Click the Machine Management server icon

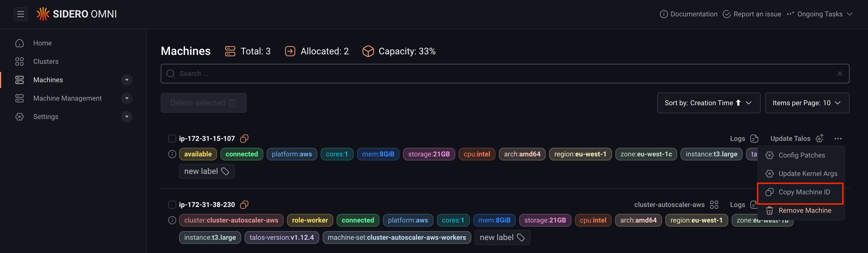pyautogui.click(x=20, y=98)
